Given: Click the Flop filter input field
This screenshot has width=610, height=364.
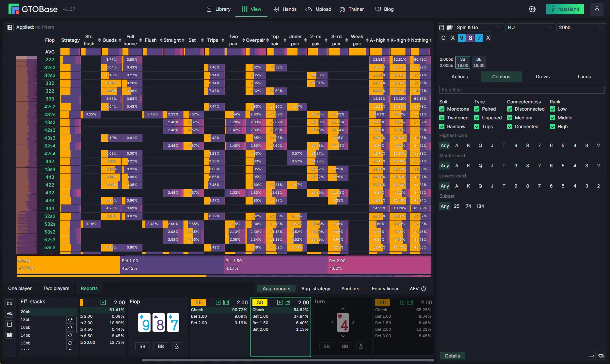Looking at the screenshot, I should pyautogui.click(x=522, y=90).
